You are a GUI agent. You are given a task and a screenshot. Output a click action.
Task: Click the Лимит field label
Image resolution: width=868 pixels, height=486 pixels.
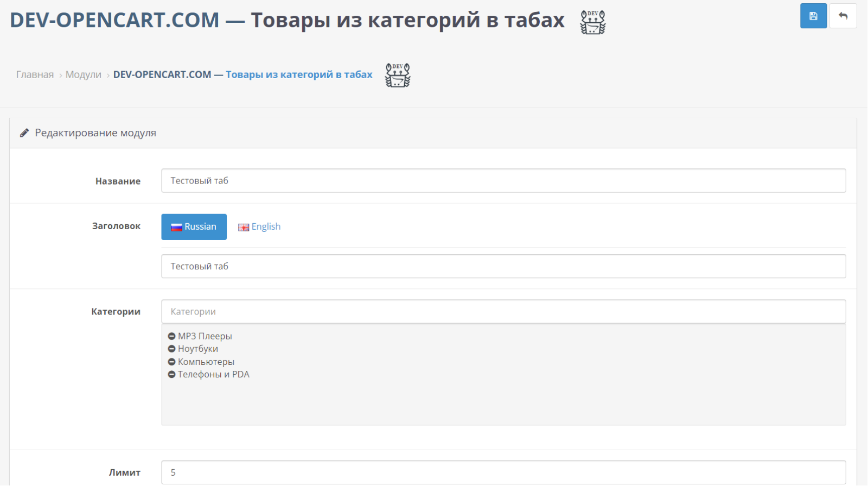[x=124, y=472]
